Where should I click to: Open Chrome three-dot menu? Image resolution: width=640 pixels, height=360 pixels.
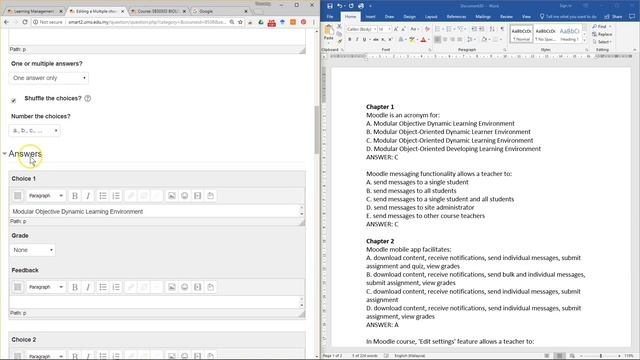point(314,22)
